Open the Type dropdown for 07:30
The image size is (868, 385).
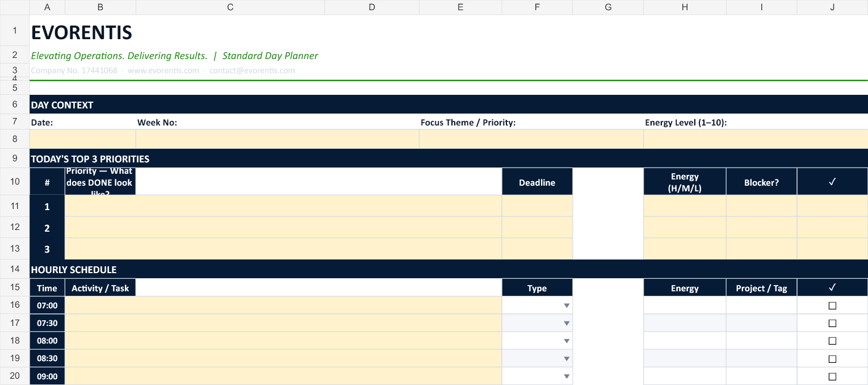pyautogui.click(x=566, y=323)
